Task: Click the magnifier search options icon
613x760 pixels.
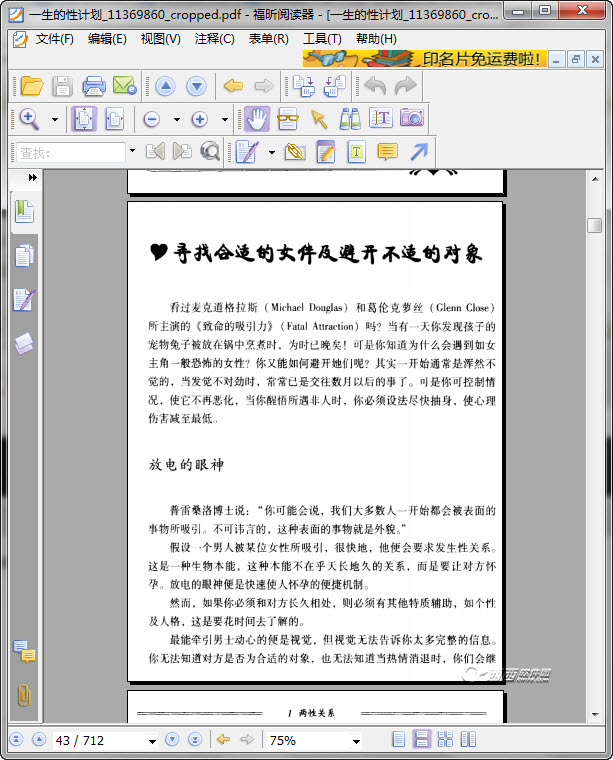Action: [x=210, y=152]
